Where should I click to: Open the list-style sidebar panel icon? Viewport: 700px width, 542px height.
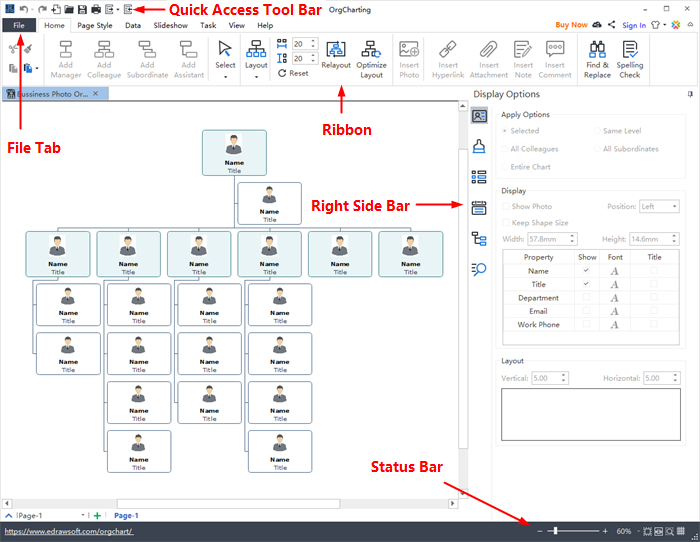coord(479,177)
